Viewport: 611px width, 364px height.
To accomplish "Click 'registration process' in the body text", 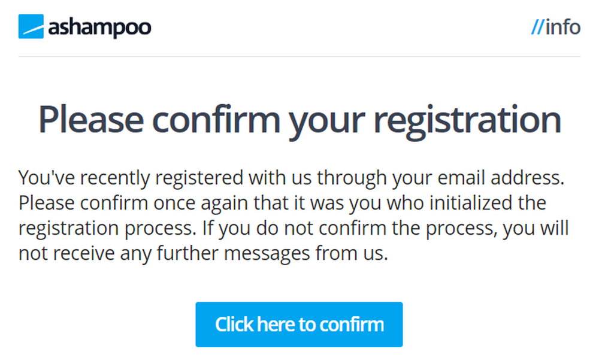I will pos(107,229).
